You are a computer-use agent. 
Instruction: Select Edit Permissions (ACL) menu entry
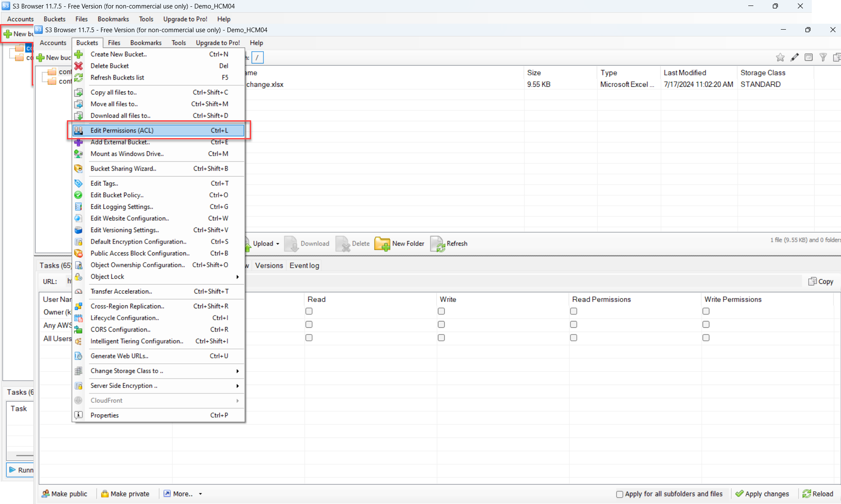tap(122, 130)
